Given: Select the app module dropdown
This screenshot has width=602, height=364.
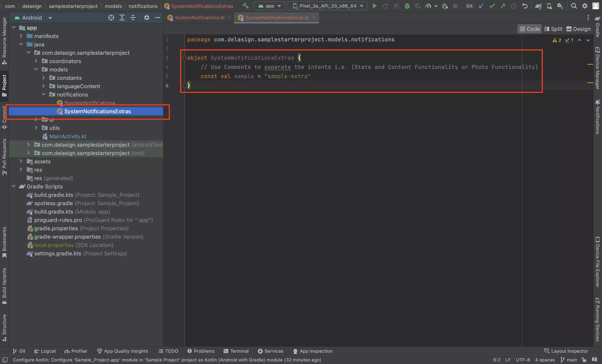Looking at the screenshot, I should (269, 6).
